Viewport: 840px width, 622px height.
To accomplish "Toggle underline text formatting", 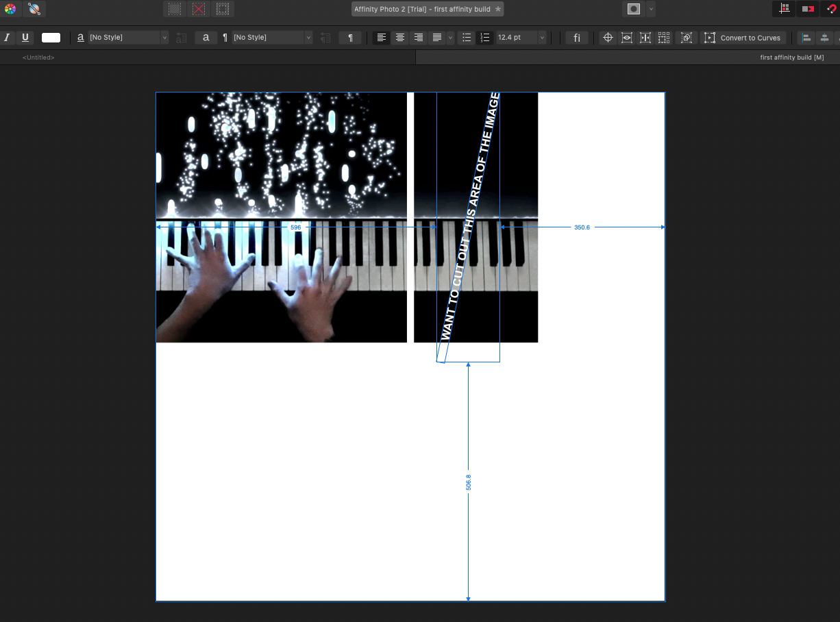I will click(25, 38).
